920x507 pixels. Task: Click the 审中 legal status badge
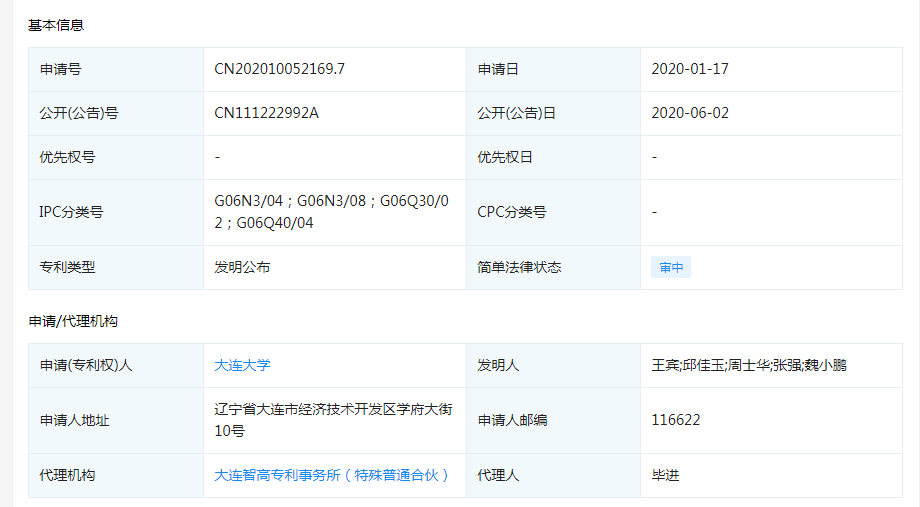pos(671,268)
